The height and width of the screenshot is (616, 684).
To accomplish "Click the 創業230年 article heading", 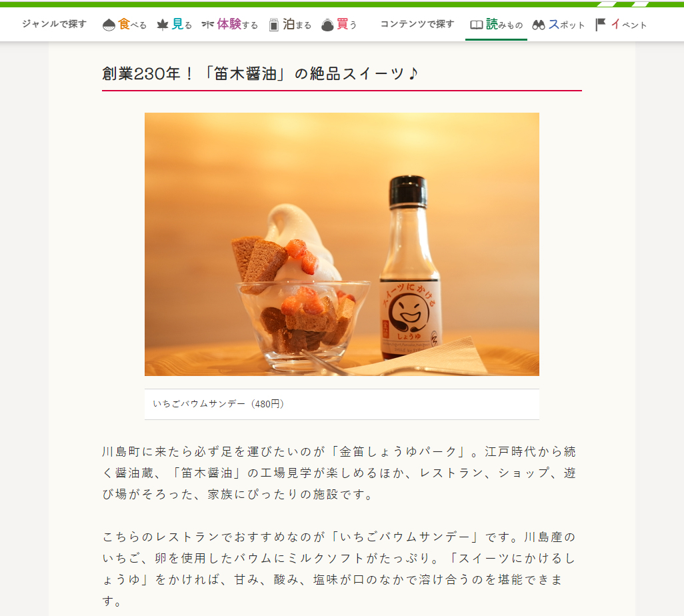I will coord(261,73).
